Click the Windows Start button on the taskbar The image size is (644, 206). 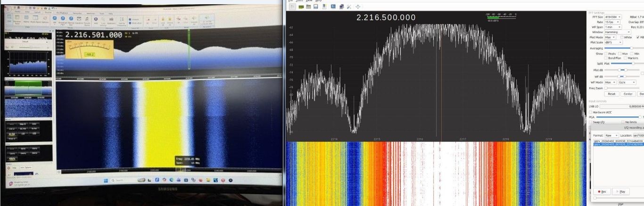[x=105, y=180]
